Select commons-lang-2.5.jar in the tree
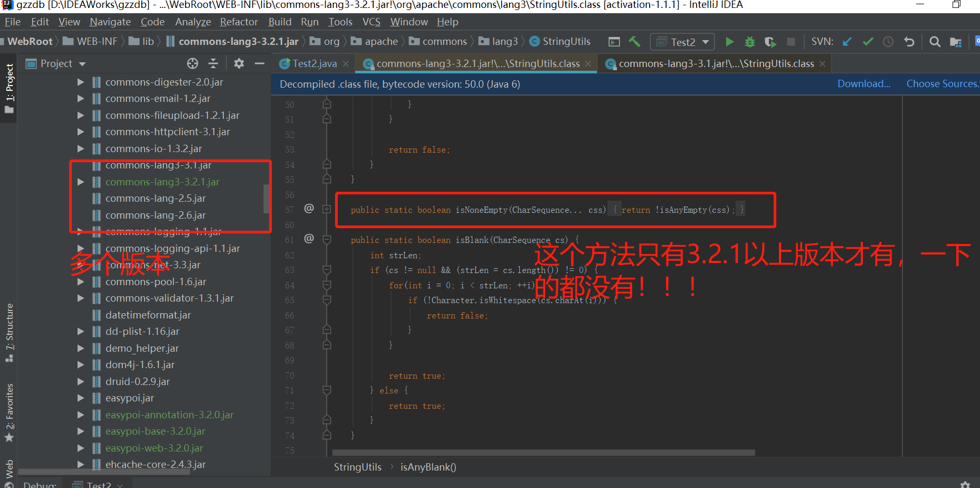 (x=155, y=198)
